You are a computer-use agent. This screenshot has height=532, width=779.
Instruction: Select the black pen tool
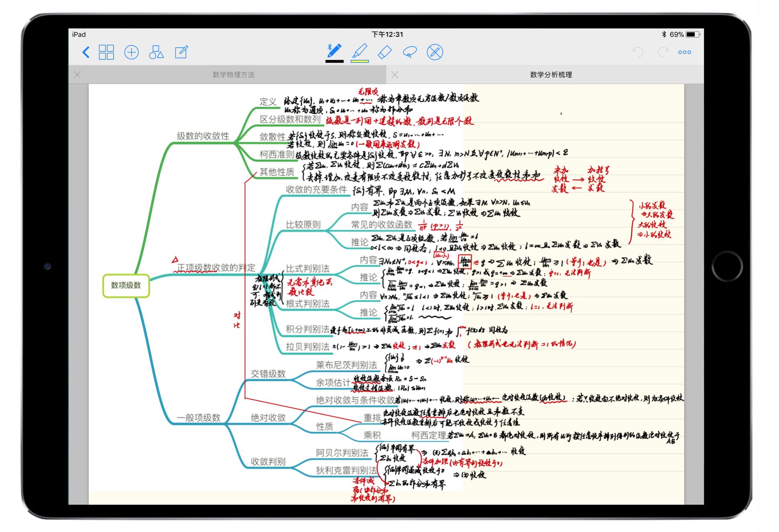334,51
